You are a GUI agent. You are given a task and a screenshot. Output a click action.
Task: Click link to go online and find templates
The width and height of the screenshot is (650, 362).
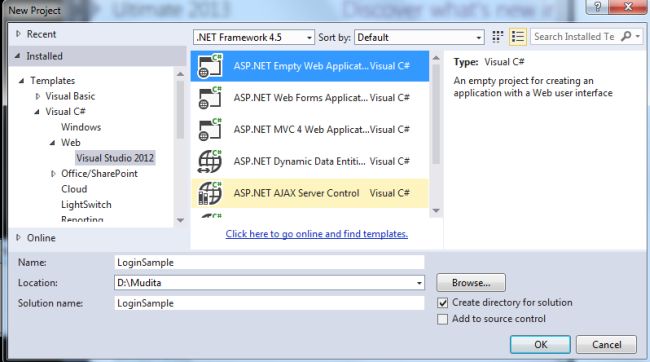[317, 234]
